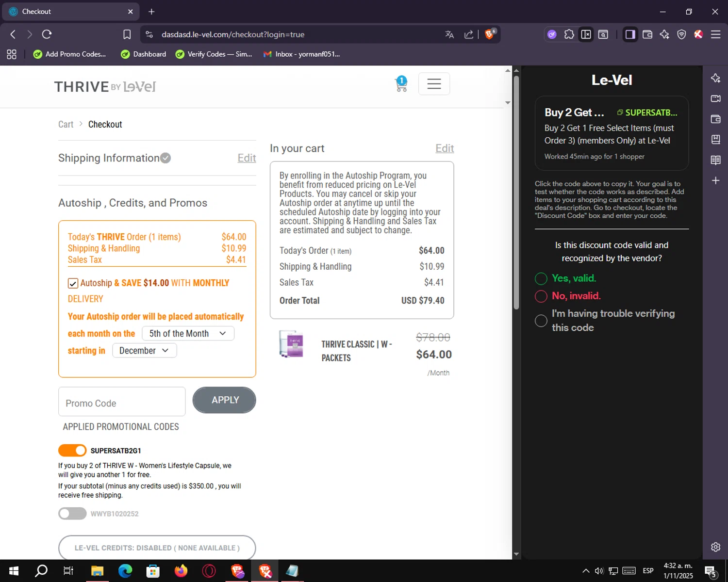Edit the 'In your cart' contents
The height and width of the screenshot is (582, 728).
point(445,148)
